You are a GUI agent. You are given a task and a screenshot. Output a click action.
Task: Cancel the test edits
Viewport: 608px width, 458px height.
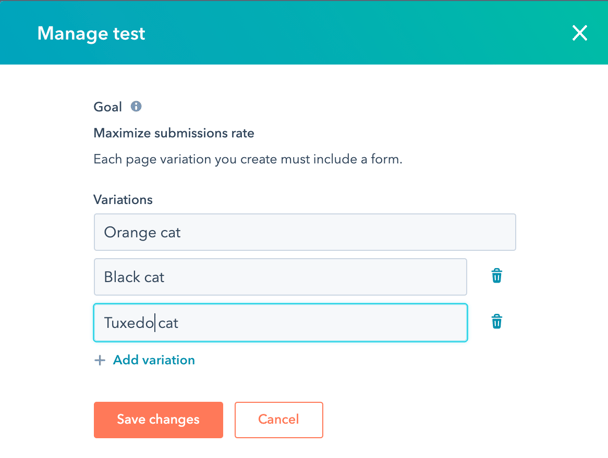coord(279,420)
